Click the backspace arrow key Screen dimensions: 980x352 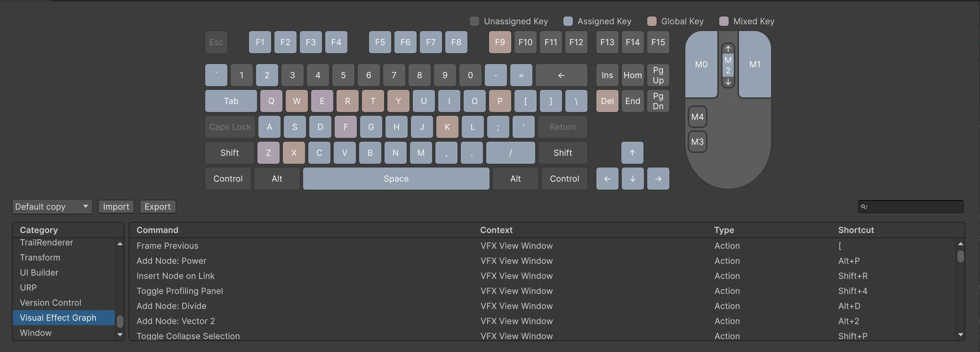point(561,75)
